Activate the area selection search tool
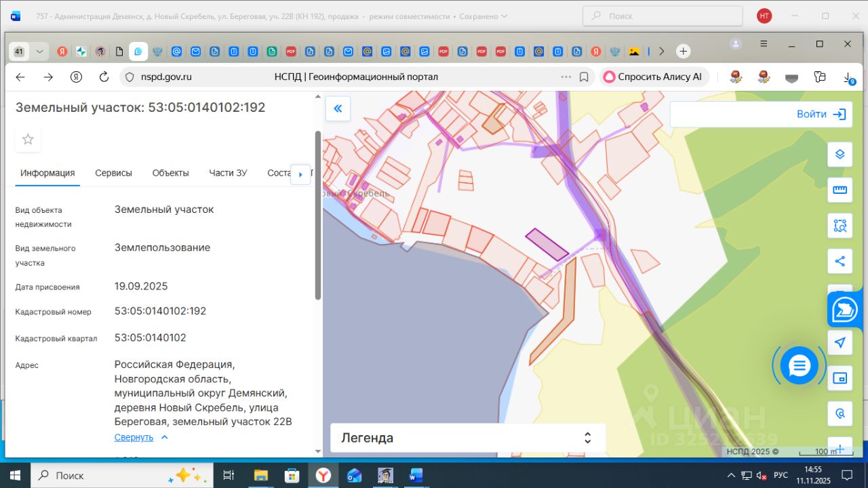This screenshot has width=868, height=488. [x=840, y=226]
